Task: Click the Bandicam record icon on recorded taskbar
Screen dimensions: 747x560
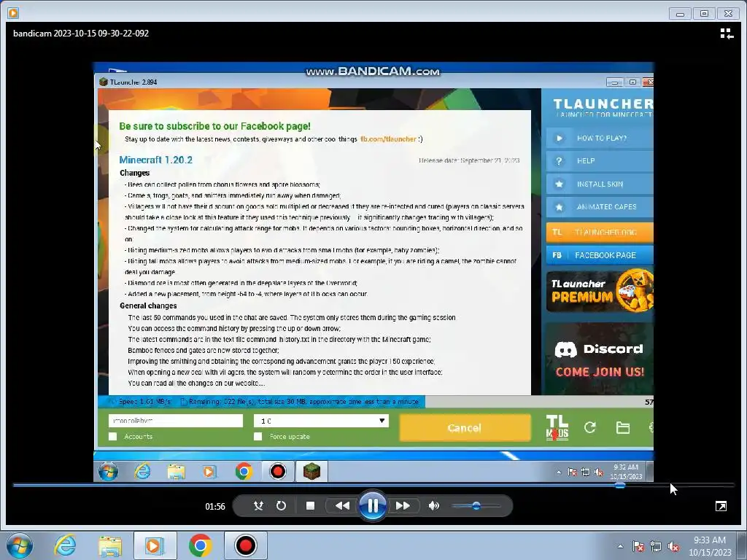Action: 278,472
